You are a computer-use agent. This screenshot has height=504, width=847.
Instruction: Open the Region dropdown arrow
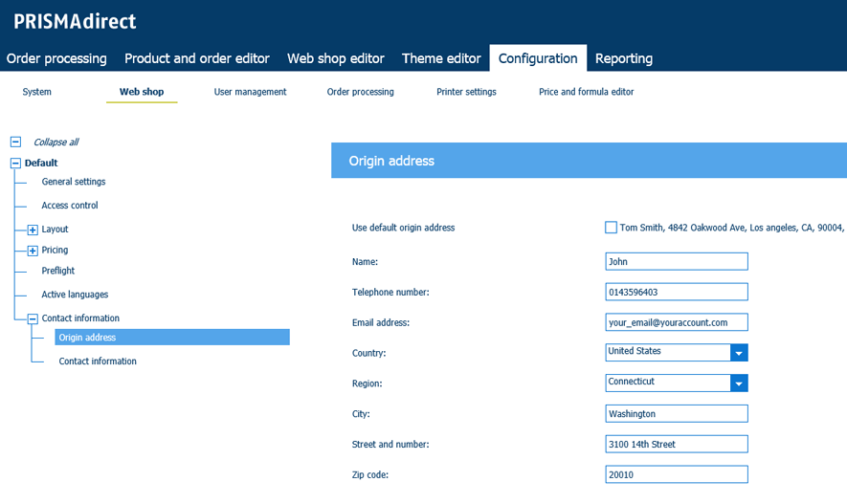coord(739,383)
